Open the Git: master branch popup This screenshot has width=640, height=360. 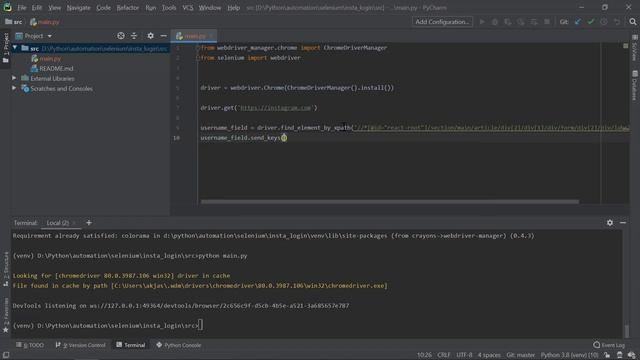point(520,355)
